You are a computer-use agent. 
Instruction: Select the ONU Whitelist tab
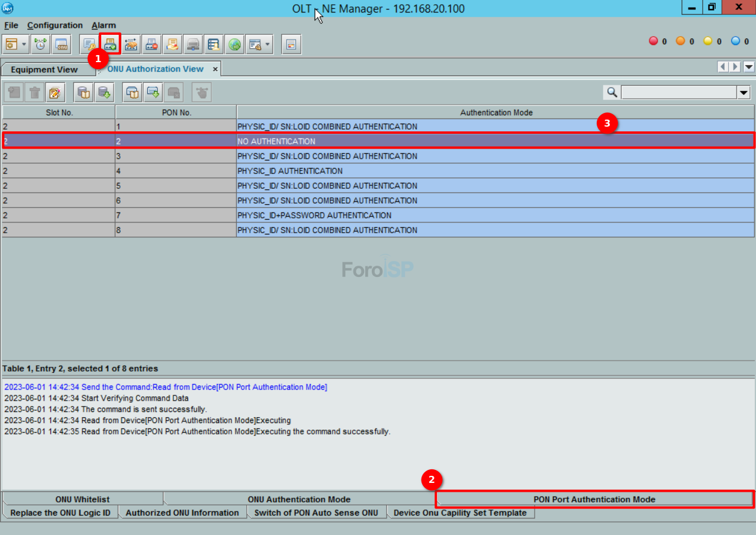(x=82, y=499)
